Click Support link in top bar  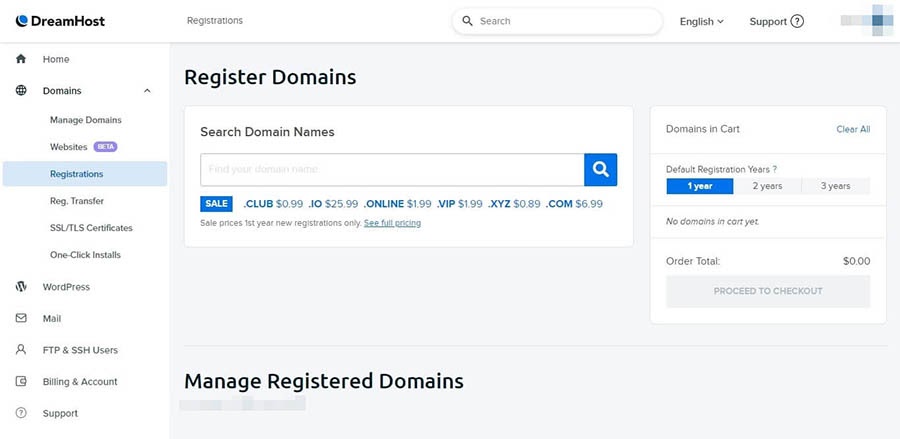point(768,21)
